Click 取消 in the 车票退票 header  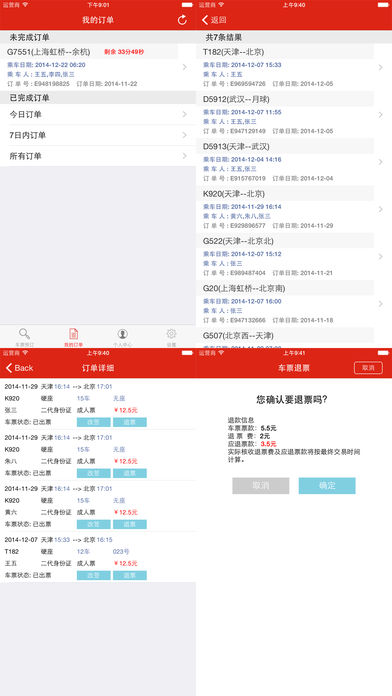tap(368, 368)
